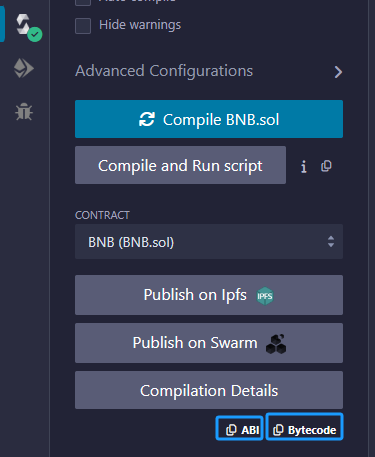Image resolution: width=375 pixels, height=457 pixels.
Task: Click the info icon beside Run script
Action: tap(303, 166)
